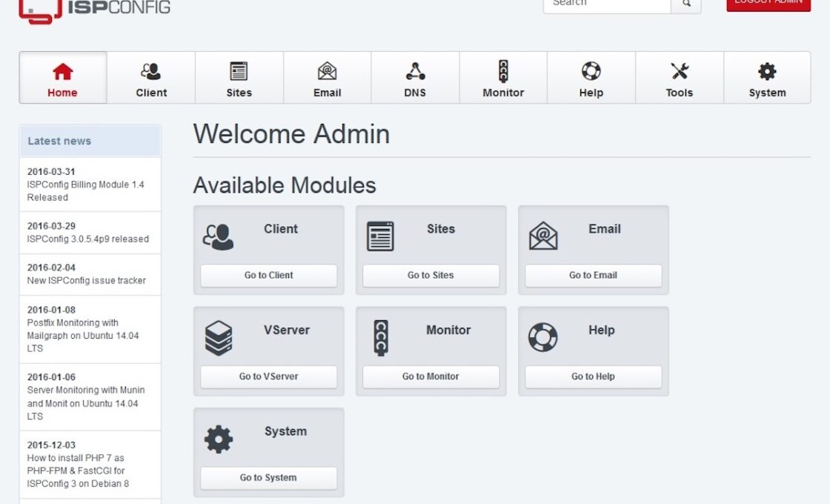Click the Go to Monitor button
The width and height of the screenshot is (830, 504).
(x=431, y=377)
